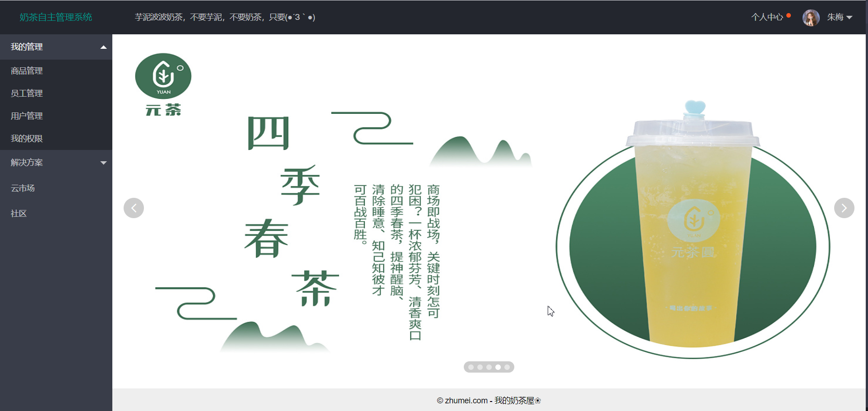Go to next carousel slide arrow
This screenshot has height=411, width=868.
[844, 208]
